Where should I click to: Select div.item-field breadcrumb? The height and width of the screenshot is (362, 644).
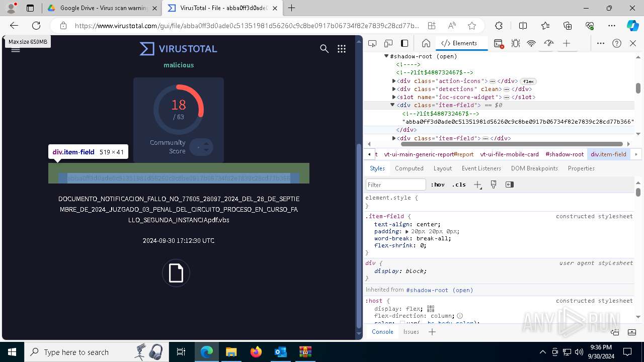[608, 154]
